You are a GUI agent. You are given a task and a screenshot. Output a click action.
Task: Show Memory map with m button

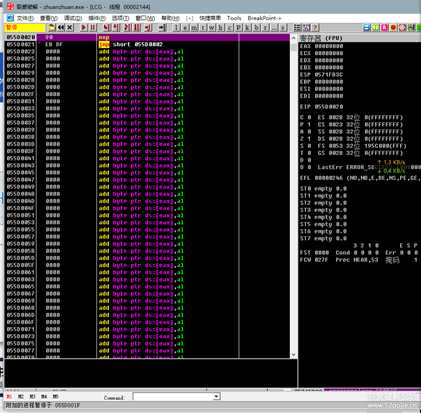(194, 28)
